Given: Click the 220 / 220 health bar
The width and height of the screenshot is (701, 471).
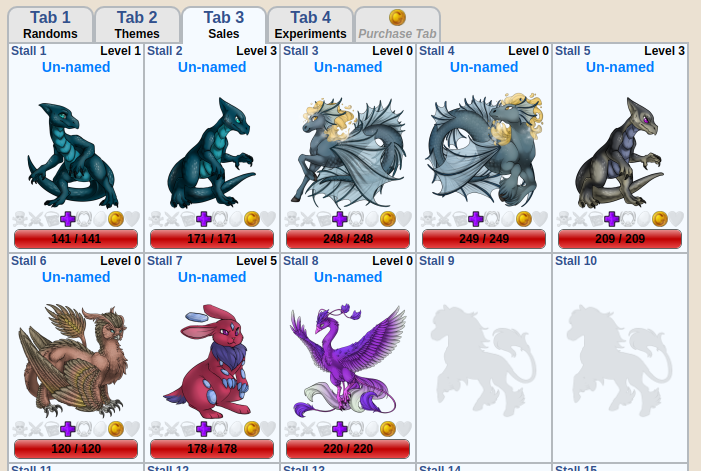Looking at the screenshot, I should pos(348,449).
